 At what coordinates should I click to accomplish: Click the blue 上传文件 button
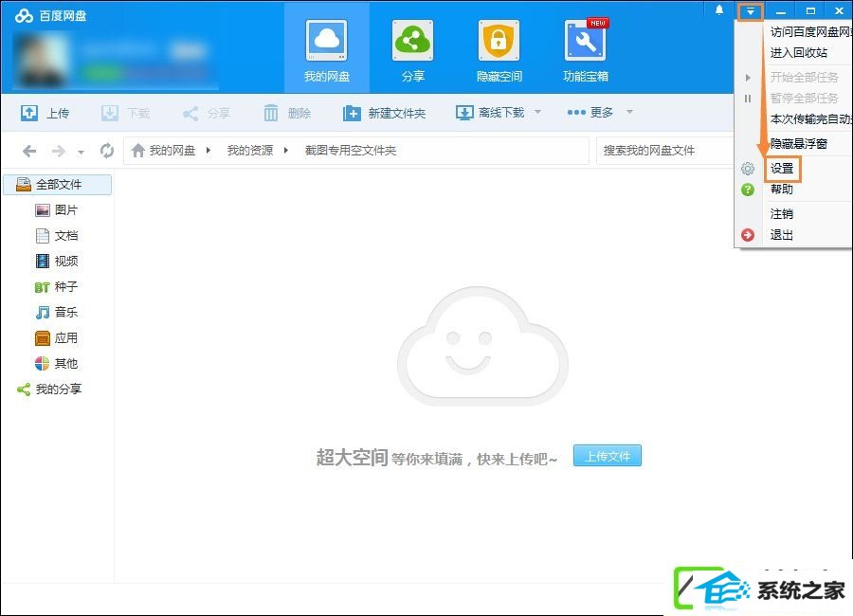[608, 456]
